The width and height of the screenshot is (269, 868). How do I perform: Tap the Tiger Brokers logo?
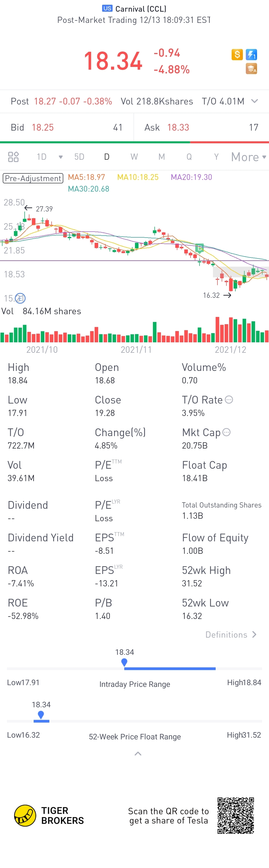tap(49, 816)
